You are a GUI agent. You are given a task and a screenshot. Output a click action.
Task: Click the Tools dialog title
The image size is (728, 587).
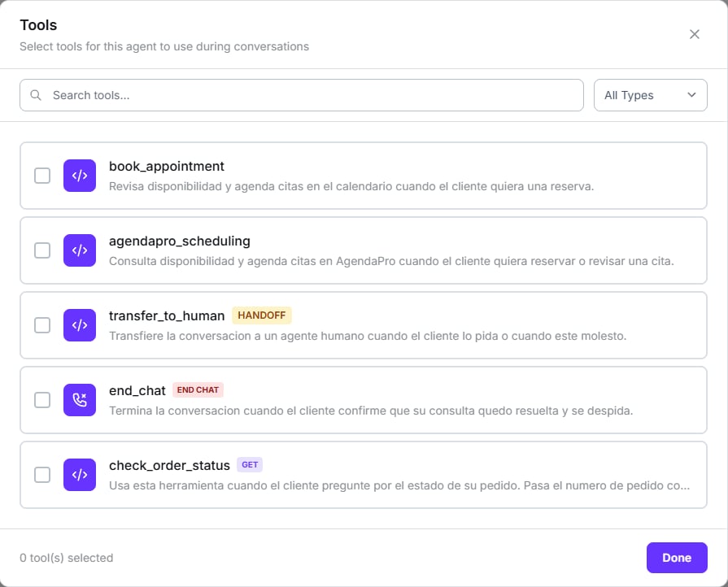(x=38, y=25)
